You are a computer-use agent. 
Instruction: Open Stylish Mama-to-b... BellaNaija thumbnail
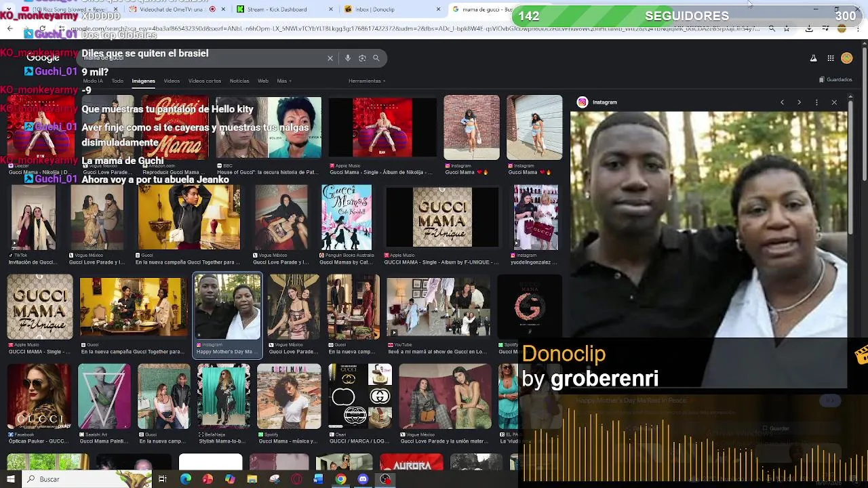pyautogui.click(x=223, y=396)
